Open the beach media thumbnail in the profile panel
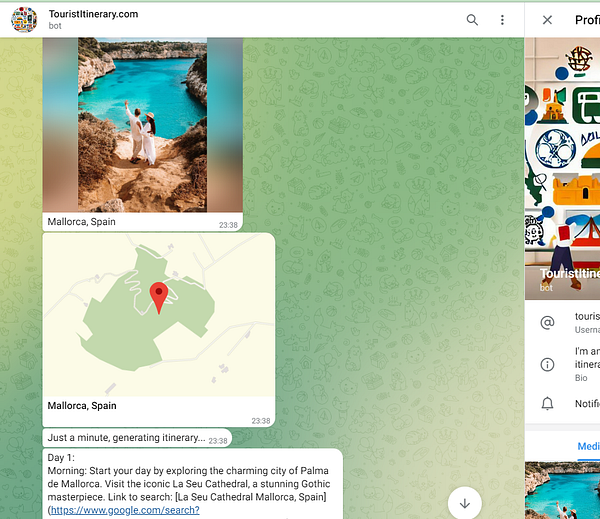The width and height of the screenshot is (600, 519). point(562,490)
